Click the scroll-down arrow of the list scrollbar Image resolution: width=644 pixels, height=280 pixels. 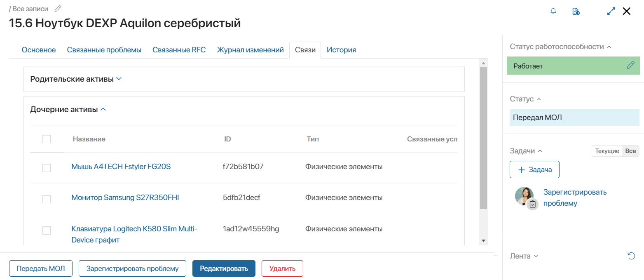coord(484,240)
